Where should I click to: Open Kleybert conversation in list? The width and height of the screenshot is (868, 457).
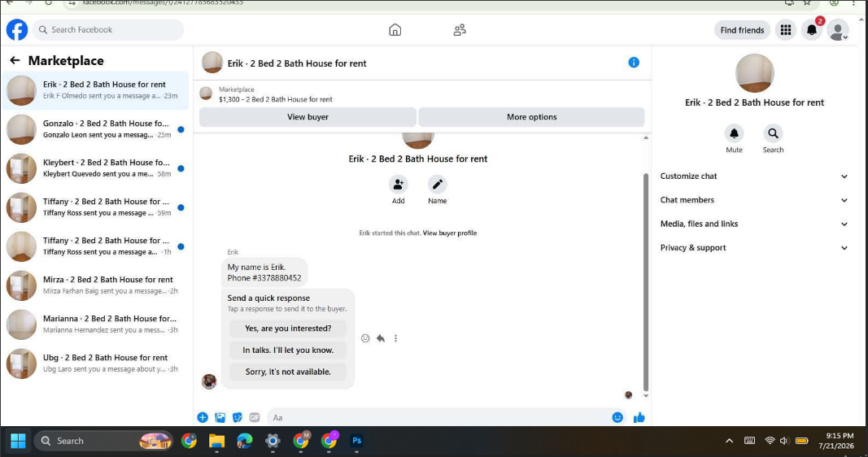[x=96, y=168]
